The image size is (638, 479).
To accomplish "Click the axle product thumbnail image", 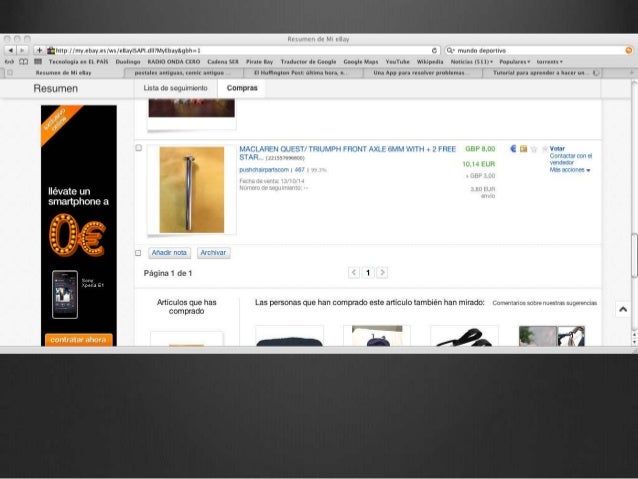I will 192,190.
